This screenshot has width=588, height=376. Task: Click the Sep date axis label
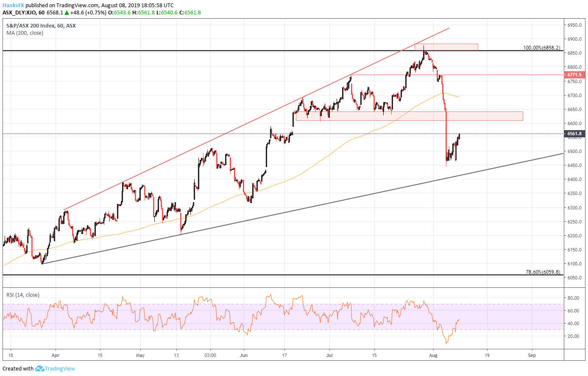[x=532, y=355]
